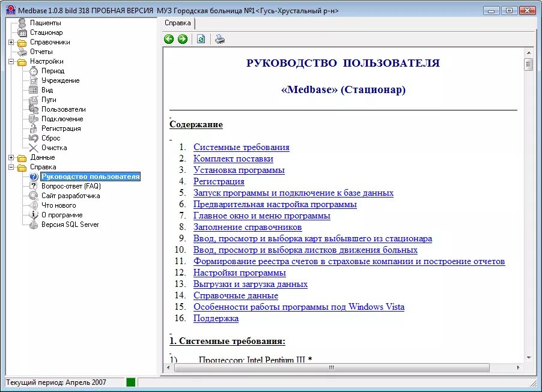Click the printer icon in toolbar
This screenshot has width=542, height=392.
219,39
